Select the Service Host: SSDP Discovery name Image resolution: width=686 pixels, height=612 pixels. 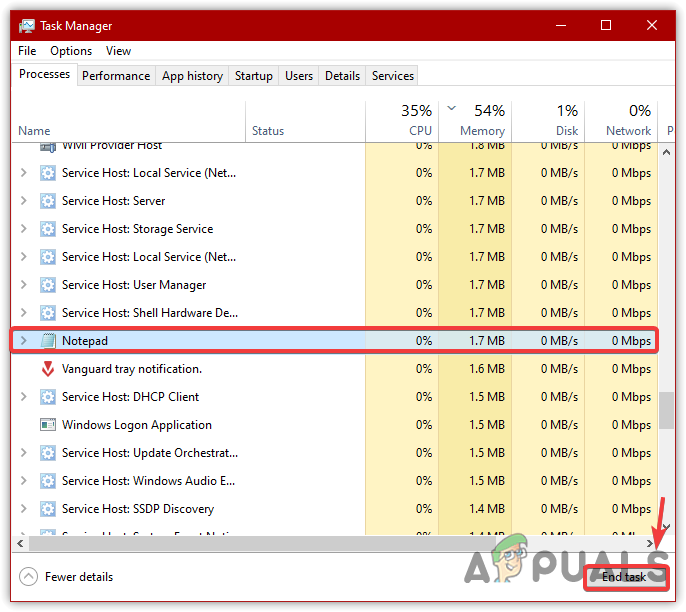[x=138, y=509]
